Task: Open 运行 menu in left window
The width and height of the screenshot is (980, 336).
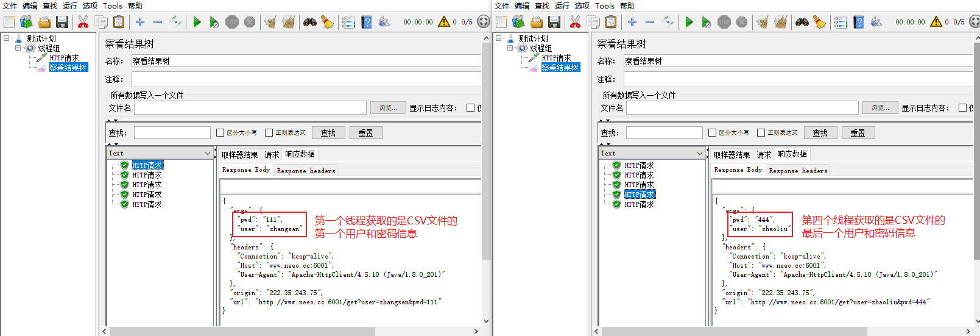Action: coord(70,5)
